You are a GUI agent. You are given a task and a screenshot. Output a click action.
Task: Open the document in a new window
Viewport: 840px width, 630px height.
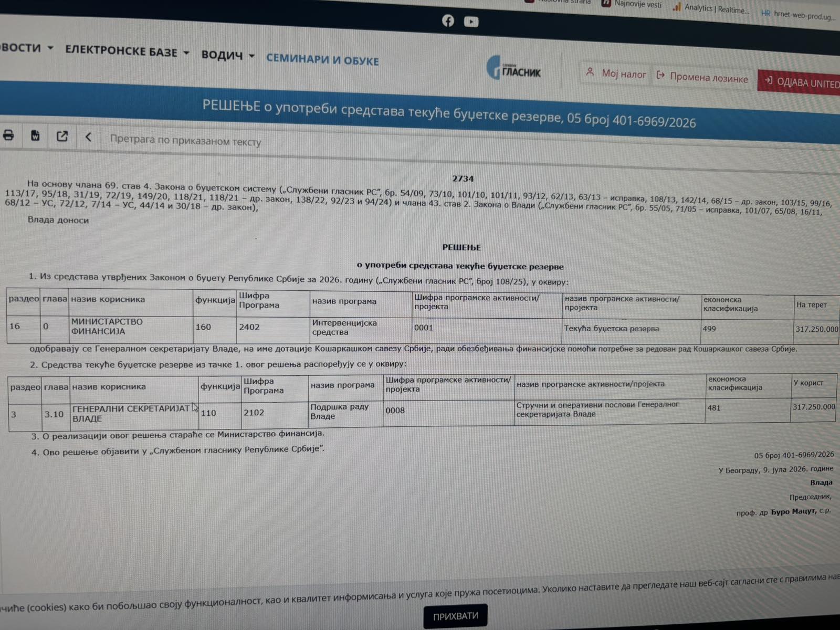62,136
